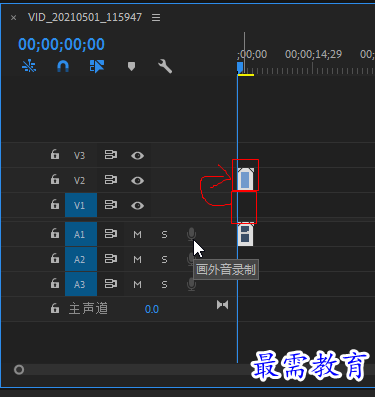Close the VID_20210501_115947 sequence tab
The image size is (375, 397).
pos(13,17)
